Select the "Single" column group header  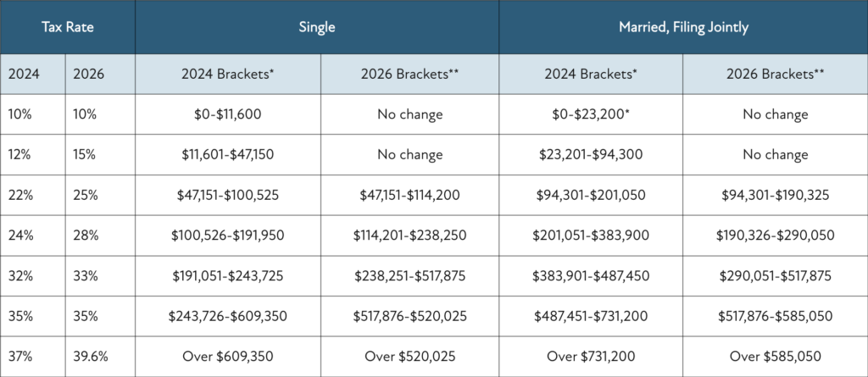pos(317,27)
